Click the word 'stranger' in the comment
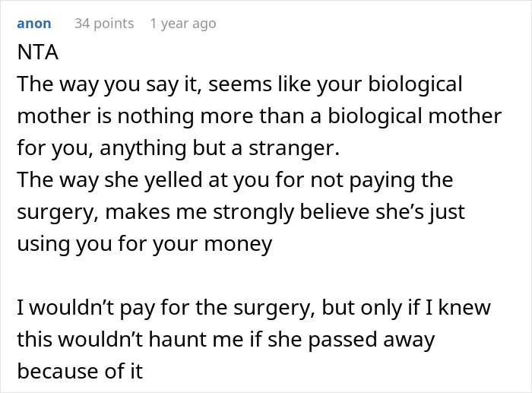This screenshot has height=393, width=532. (294, 148)
